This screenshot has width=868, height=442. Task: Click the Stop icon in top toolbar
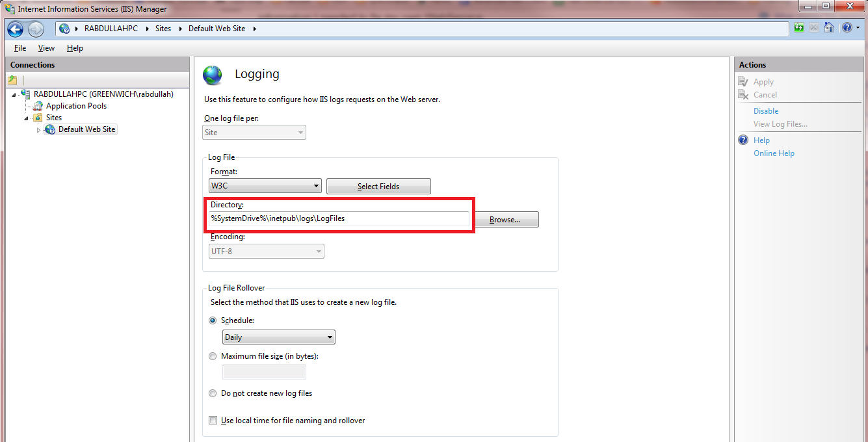tap(814, 28)
